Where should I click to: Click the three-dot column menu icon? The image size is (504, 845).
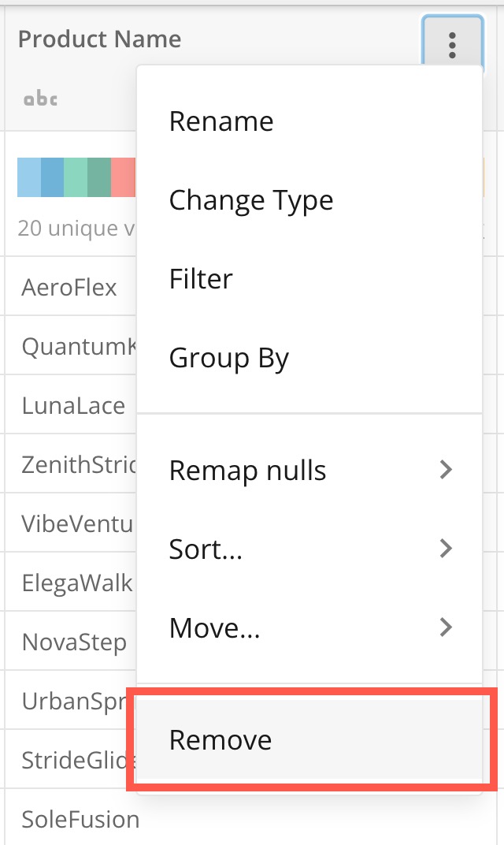pos(452,45)
